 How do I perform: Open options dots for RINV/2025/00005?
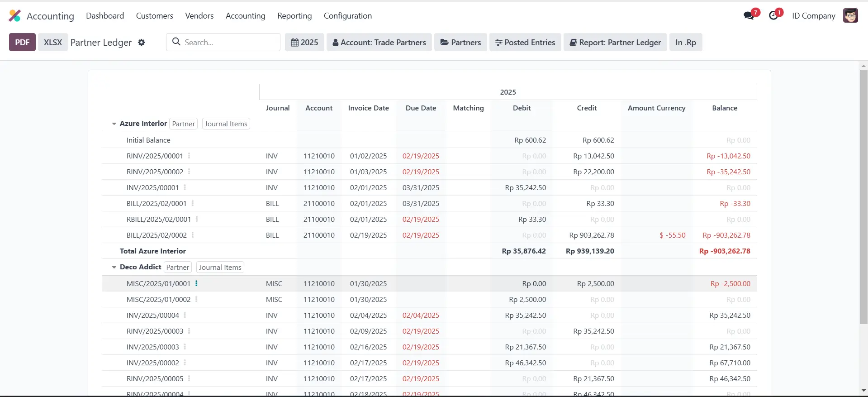(189, 378)
